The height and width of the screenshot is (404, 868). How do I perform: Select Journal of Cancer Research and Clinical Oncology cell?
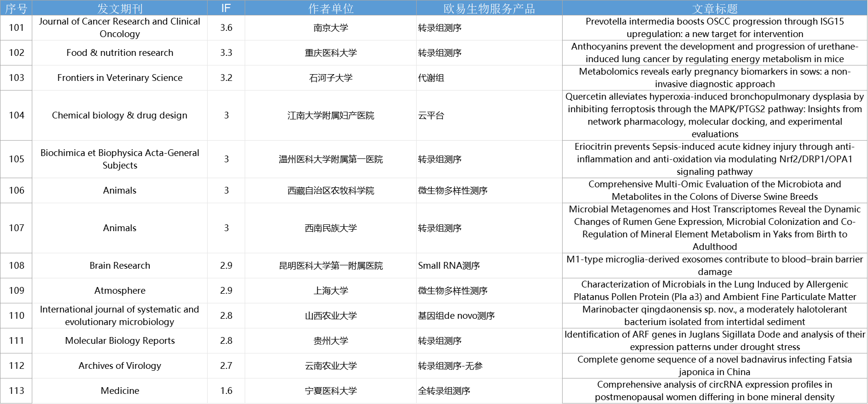click(x=120, y=28)
